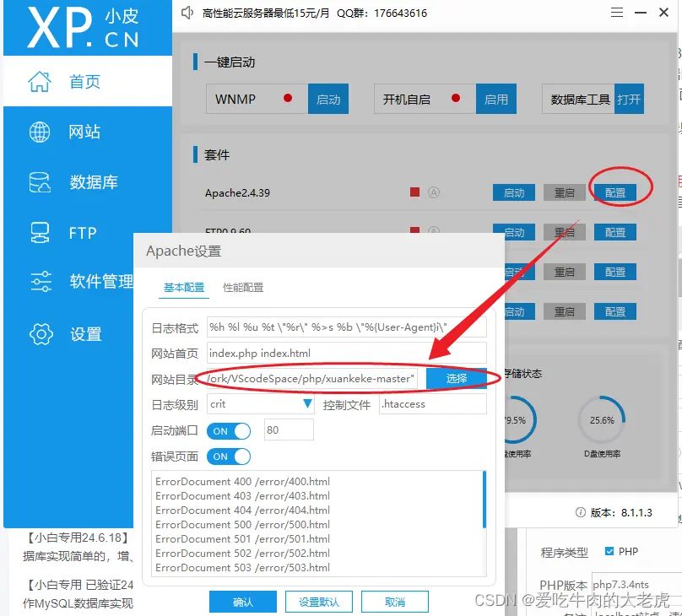Viewport: 682px width, 616px height.
Task: Click the Apache2.4.39 重启 button
Action: (564, 192)
